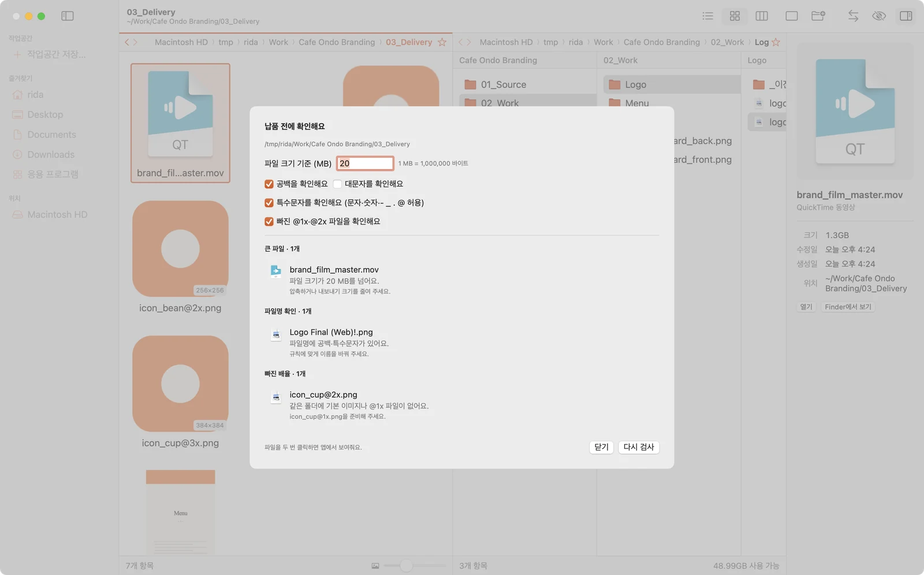The width and height of the screenshot is (924, 575).
Task: Uncheck 공백을 확인해요 checkbox
Action: (269, 184)
